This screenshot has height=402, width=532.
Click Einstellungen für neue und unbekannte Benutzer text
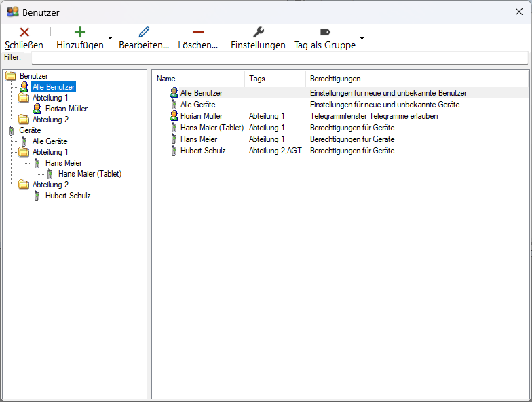click(388, 93)
